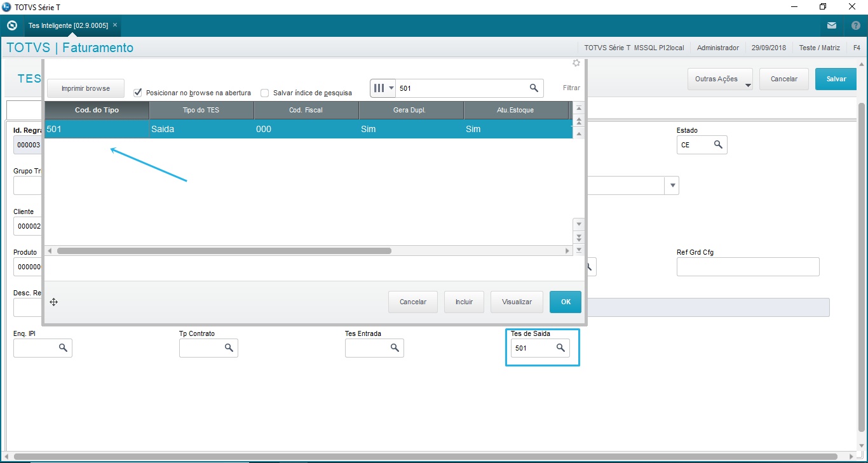This screenshot has width=868, height=463.
Task: Click the Administrador user label
Action: point(718,48)
